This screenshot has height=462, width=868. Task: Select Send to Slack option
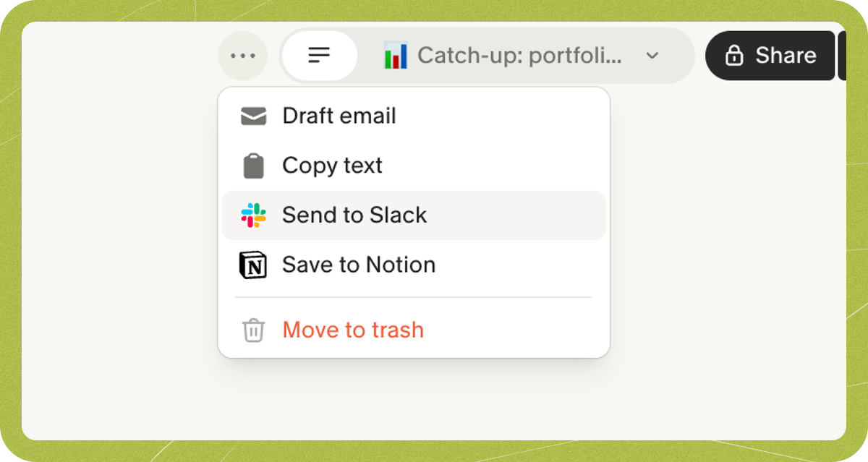point(414,215)
